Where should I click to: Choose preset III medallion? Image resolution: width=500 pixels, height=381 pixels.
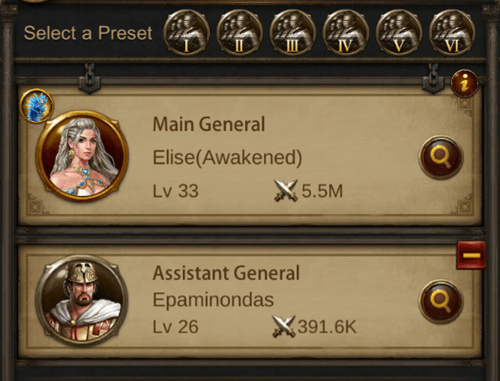(293, 32)
